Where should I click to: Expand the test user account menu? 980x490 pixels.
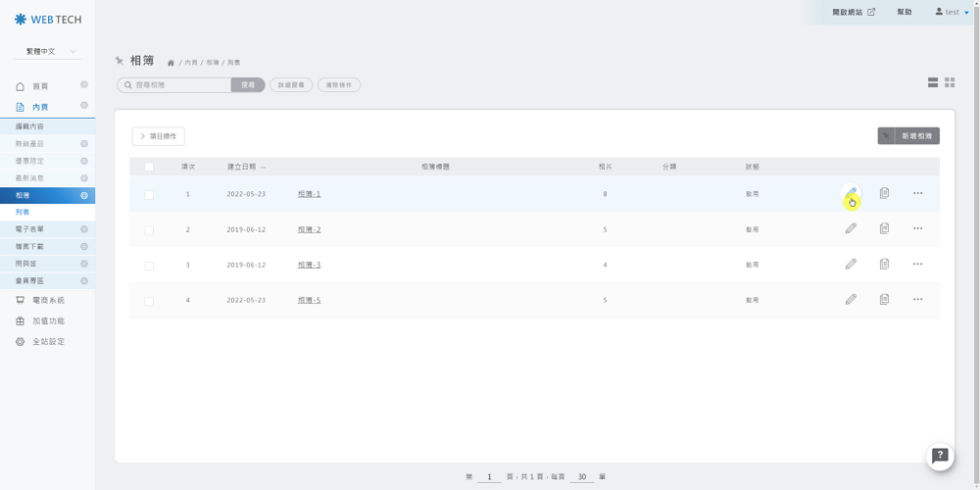(952, 12)
